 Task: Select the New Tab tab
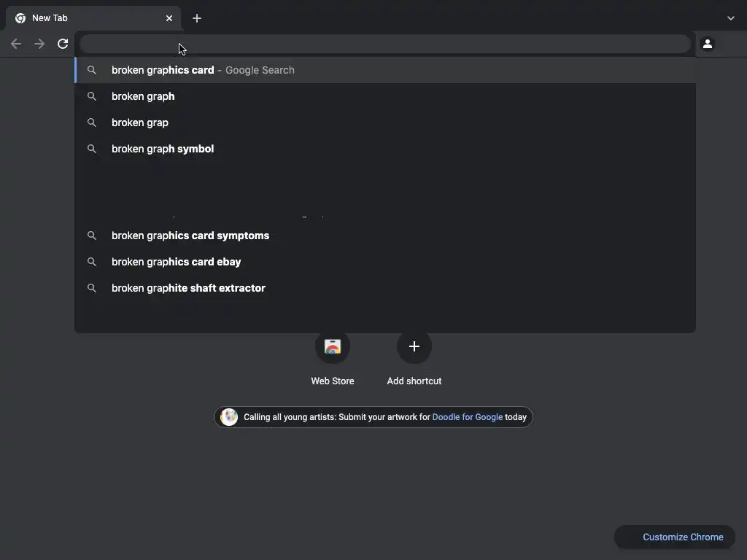click(80, 18)
